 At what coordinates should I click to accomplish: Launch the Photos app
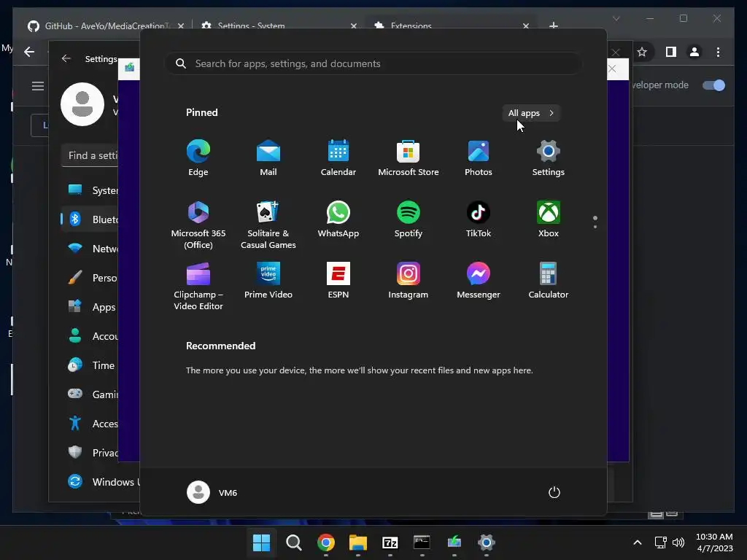pyautogui.click(x=479, y=158)
